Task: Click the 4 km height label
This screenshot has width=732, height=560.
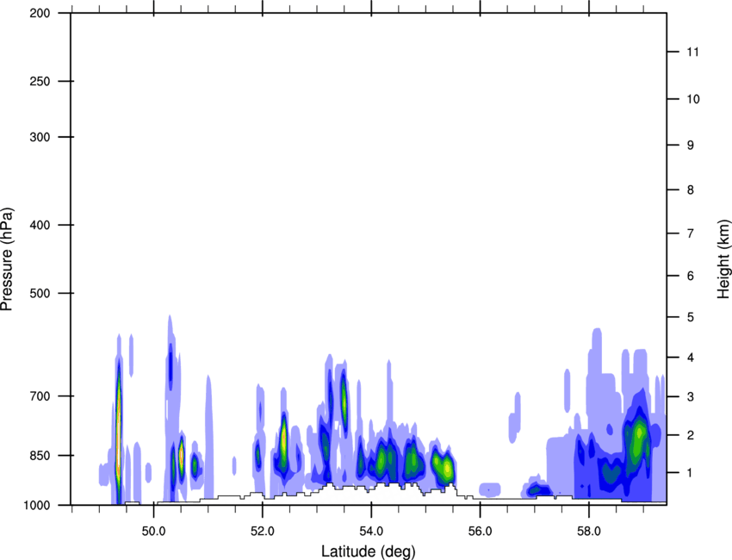Action: pos(691,358)
